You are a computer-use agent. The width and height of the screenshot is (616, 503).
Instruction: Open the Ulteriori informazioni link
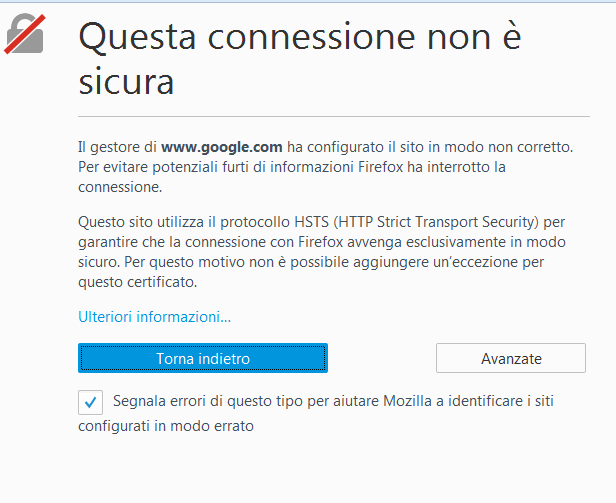154,317
